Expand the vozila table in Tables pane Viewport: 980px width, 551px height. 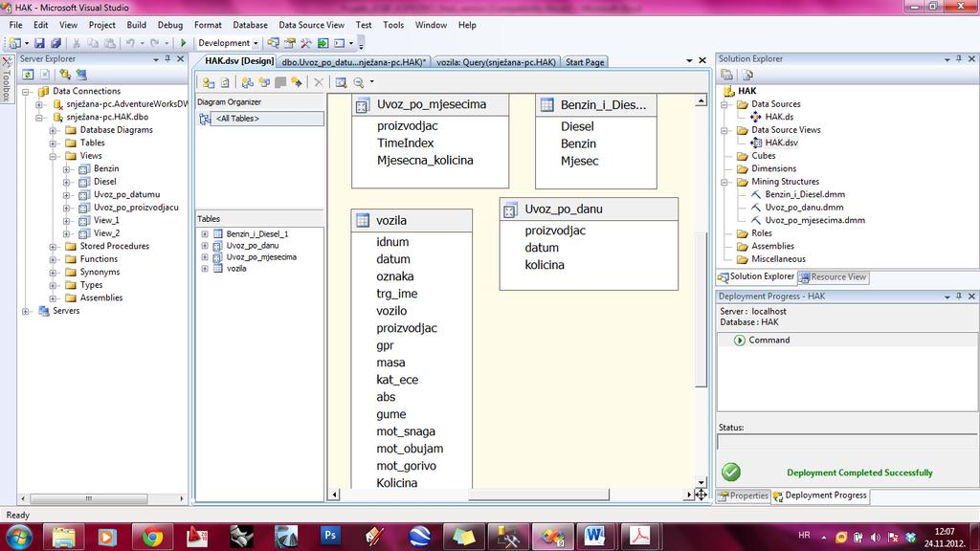[x=205, y=269]
